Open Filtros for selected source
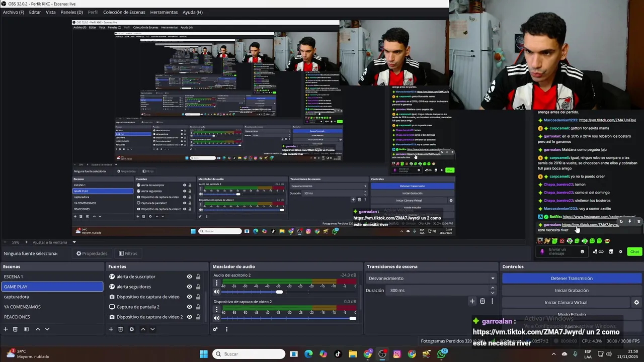 128,253
